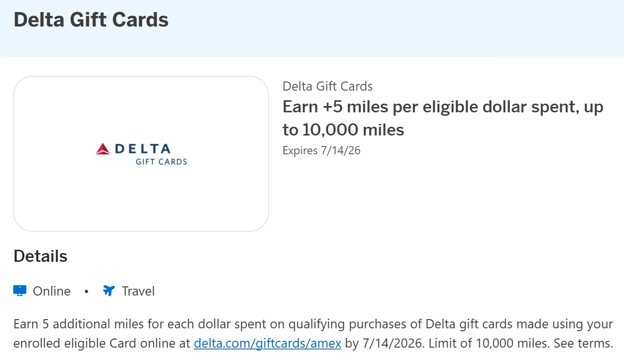Click the dot separator between categories

click(x=87, y=291)
